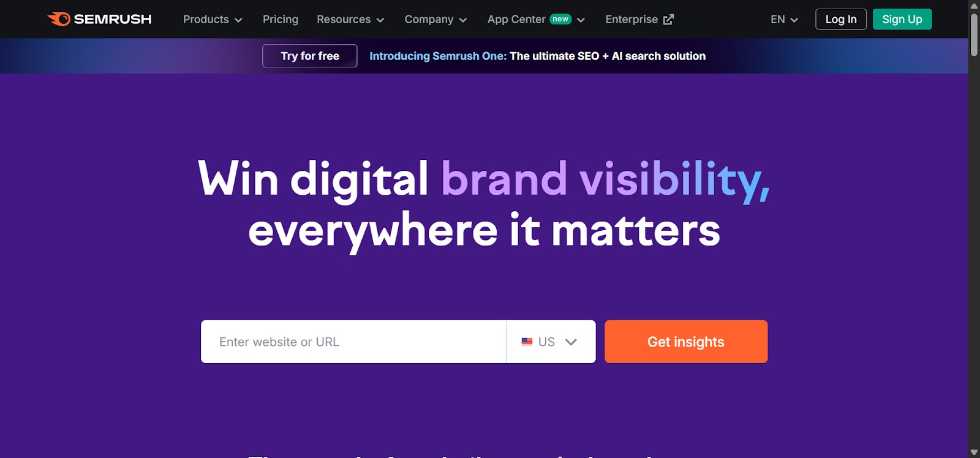The width and height of the screenshot is (980, 458).
Task: Click the green Sign Up button
Action: (x=902, y=20)
